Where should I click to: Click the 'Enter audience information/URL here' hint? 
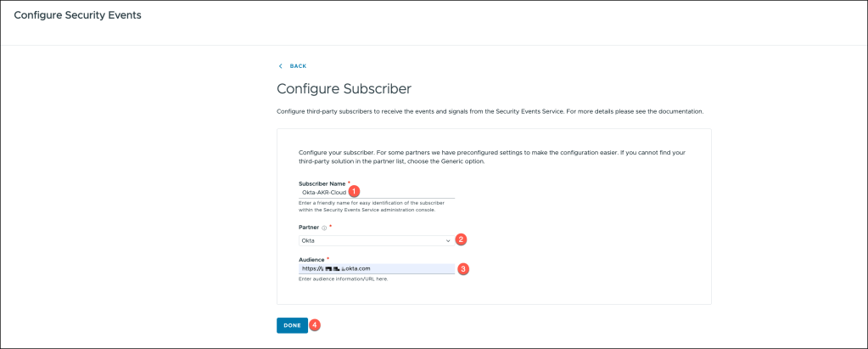pyautogui.click(x=343, y=279)
